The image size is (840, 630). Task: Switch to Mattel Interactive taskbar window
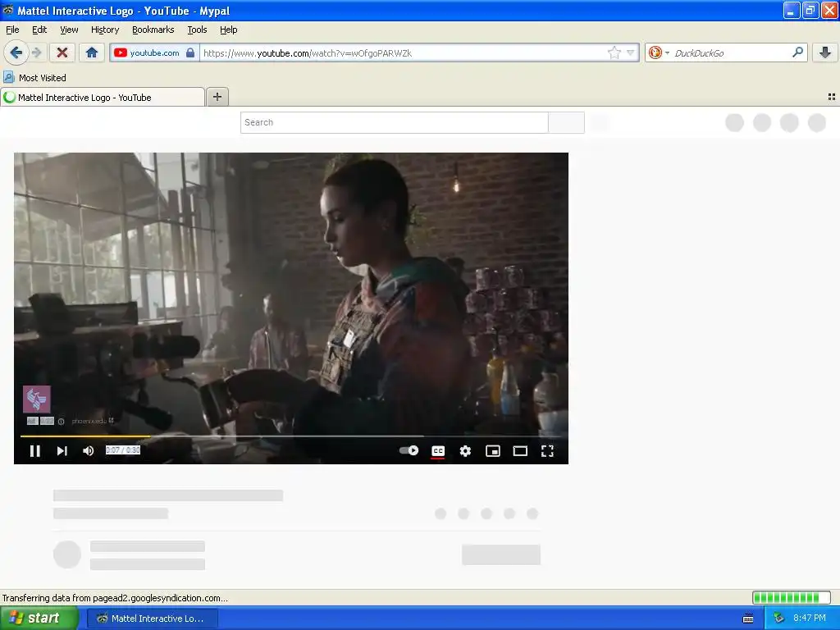click(x=152, y=619)
